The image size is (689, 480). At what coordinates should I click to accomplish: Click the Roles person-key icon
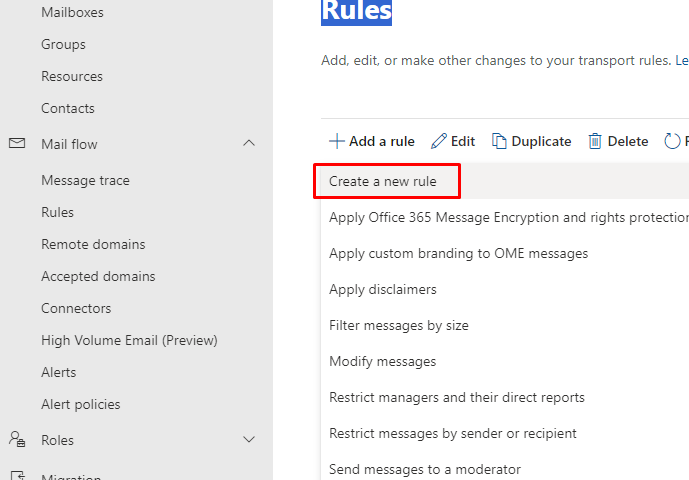17,440
